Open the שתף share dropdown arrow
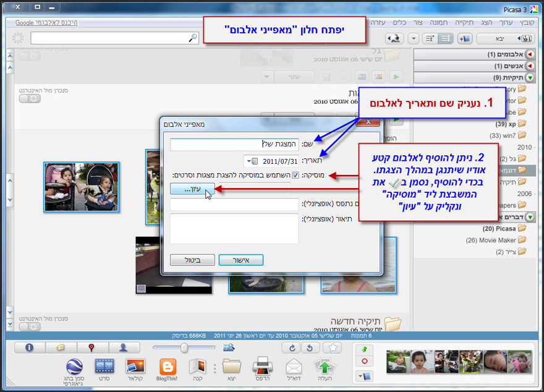This screenshot has width=544, height=392. [267, 77]
